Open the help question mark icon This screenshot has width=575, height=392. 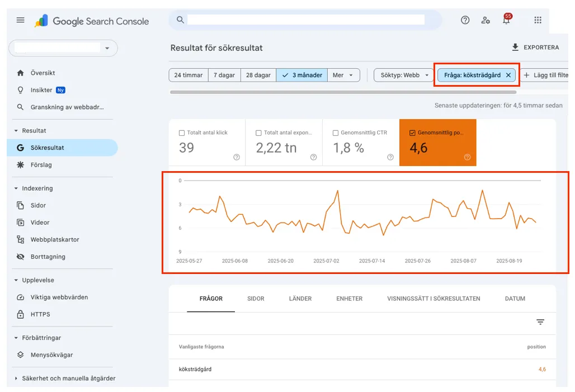465,20
